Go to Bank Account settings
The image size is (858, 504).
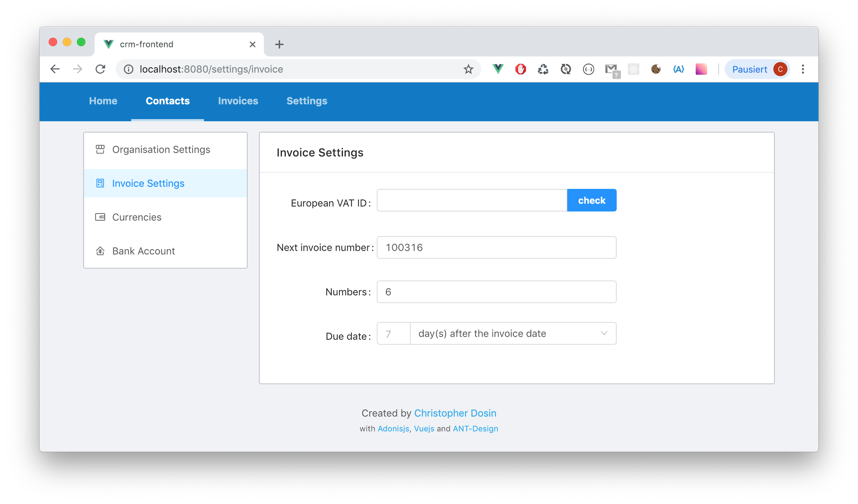coord(143,251)
